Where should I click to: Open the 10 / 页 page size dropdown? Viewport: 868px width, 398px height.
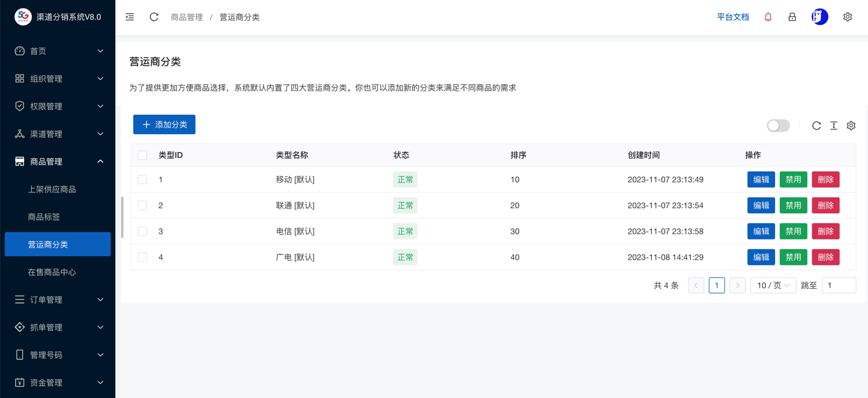pos(773,286)
